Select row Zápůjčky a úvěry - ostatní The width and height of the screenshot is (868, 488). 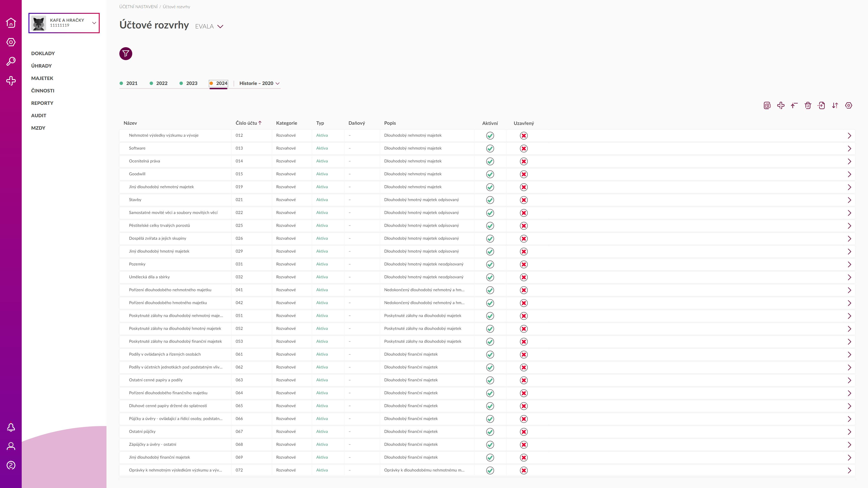[x=487, y=445]
